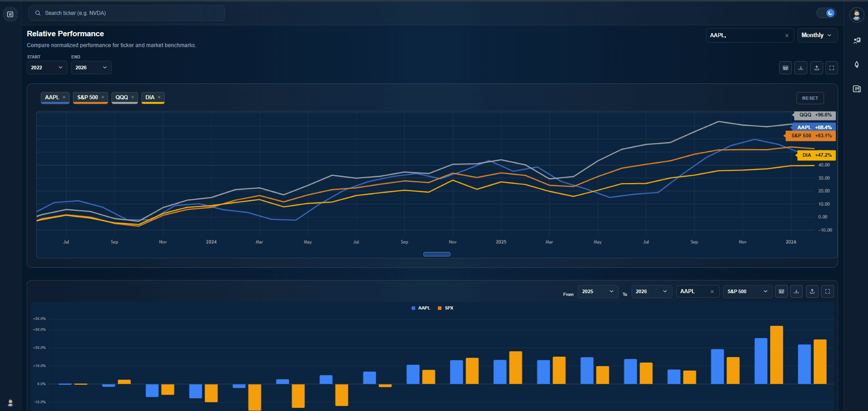The image size is (868, 411).
Task: Click the tallest orange SPX bar
Action: pos(777,355)
